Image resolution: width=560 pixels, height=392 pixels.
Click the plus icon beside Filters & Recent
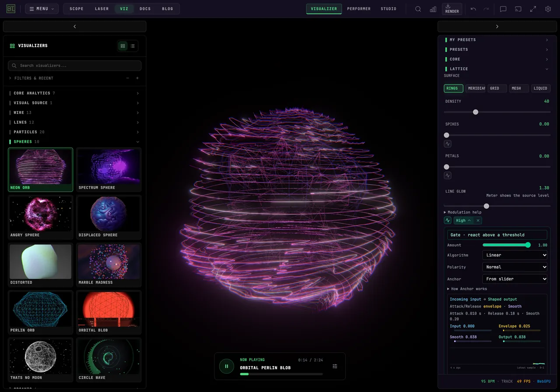point(137,78)
